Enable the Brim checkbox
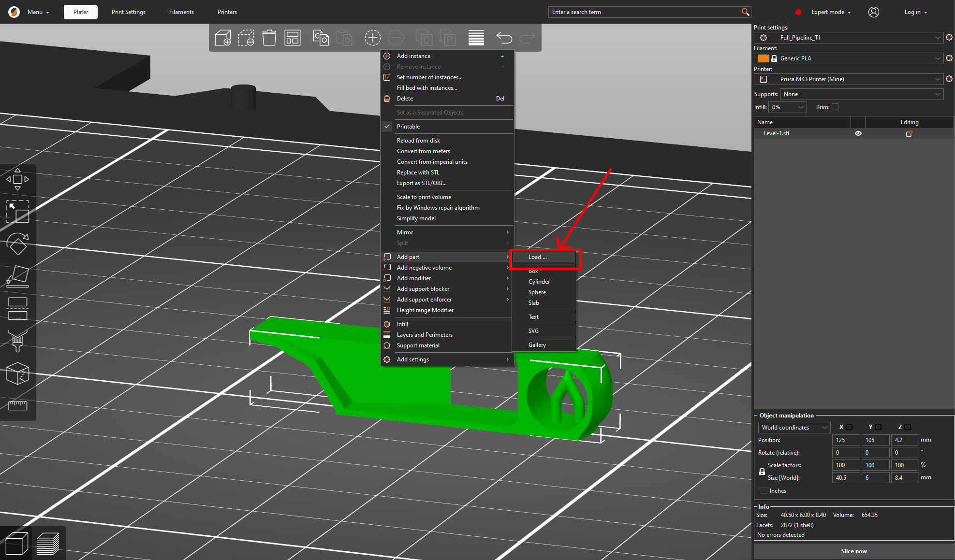Screen dimensions: 955x560 click(x=835, y=107)
